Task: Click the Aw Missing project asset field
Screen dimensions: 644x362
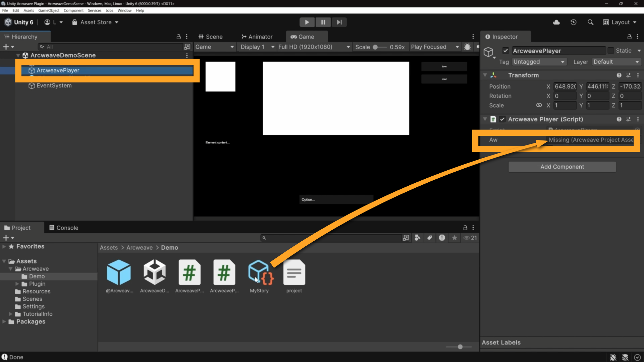Action: (x=591, y=140)
